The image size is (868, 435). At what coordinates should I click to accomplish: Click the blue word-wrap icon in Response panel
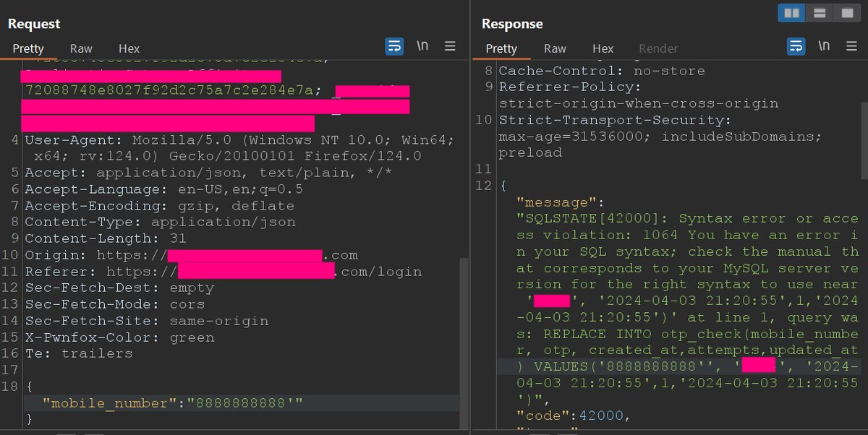pyautogui.click(x=796, y=45)
